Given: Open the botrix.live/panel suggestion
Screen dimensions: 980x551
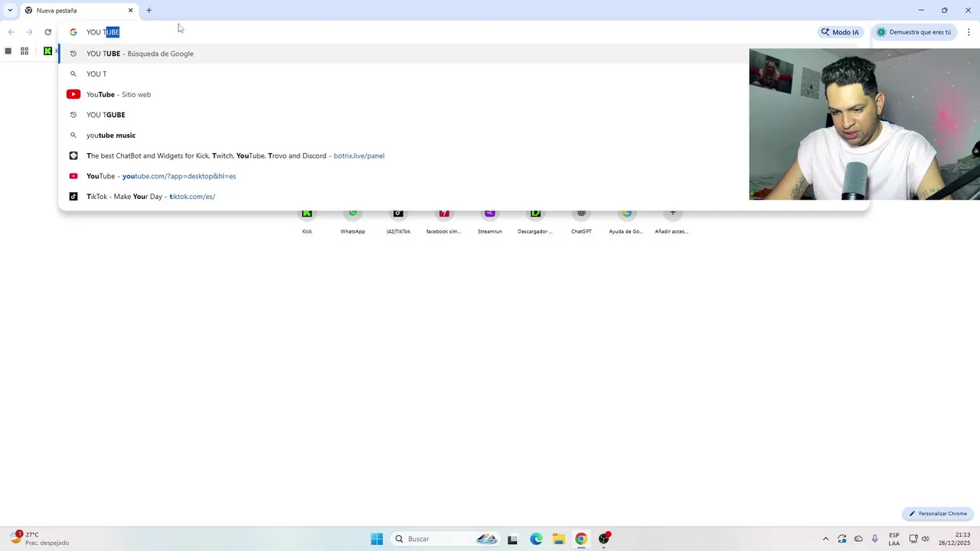Looking at the screenshot, I should click(464, 155).
